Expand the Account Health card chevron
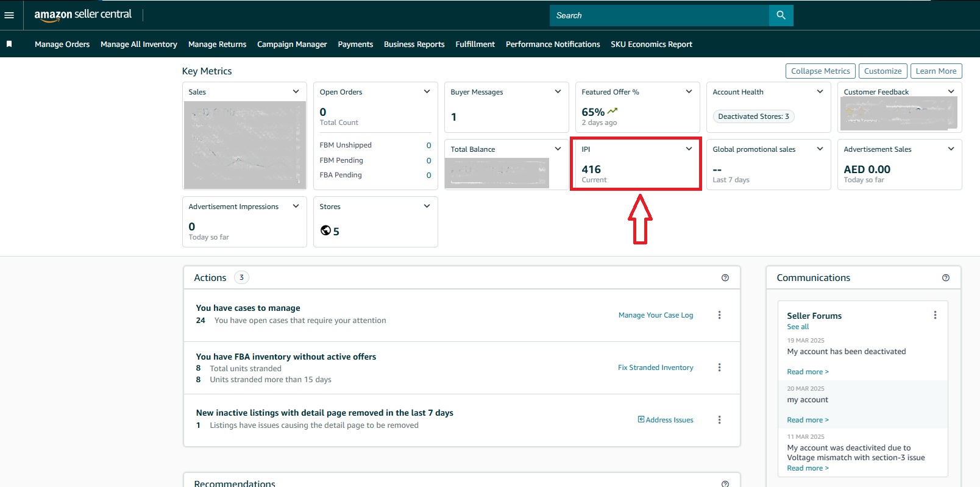The height and width of the screenshot is (487, 980). coord(820,91)
